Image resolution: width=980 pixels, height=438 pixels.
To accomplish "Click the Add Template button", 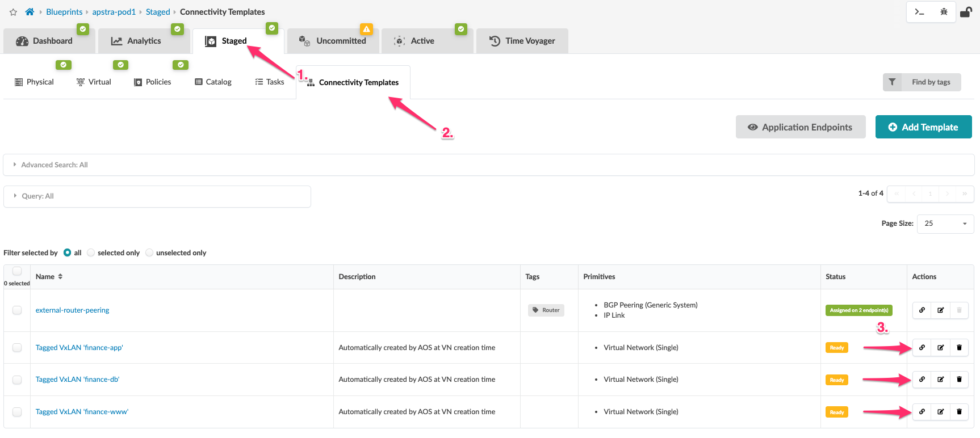I will click(923, 127).
